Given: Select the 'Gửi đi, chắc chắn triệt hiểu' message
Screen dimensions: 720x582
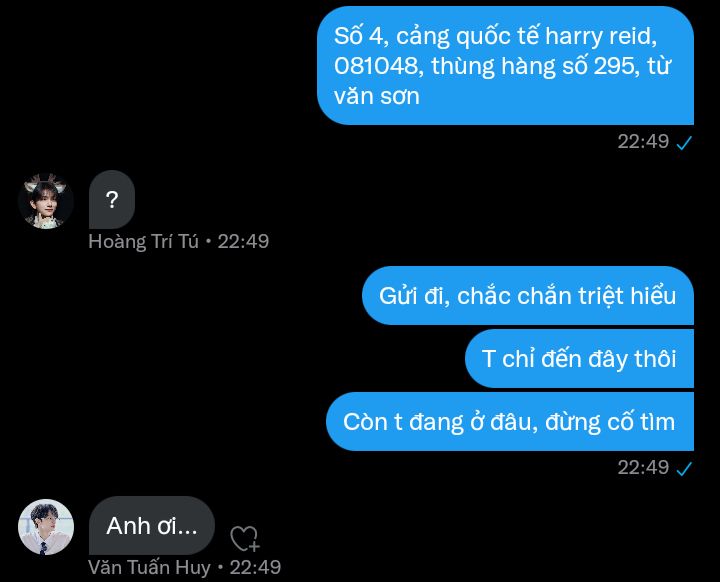Looking at the screenshot, I should pos(528,295).
